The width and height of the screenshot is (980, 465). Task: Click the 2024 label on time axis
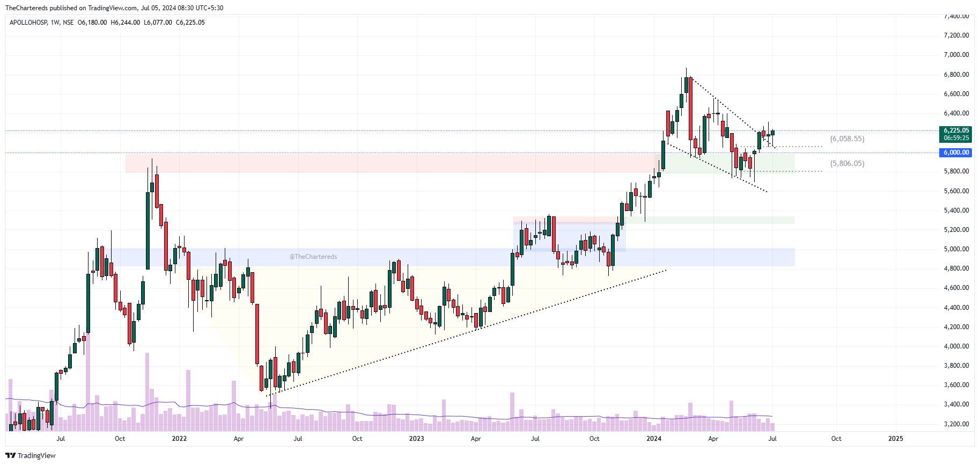[654, 439]
